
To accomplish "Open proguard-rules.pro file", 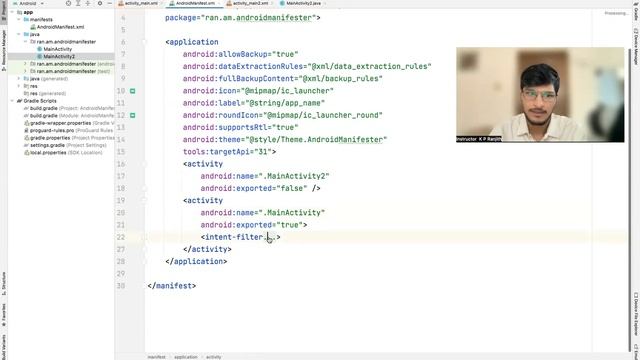I will pos(68,130).
